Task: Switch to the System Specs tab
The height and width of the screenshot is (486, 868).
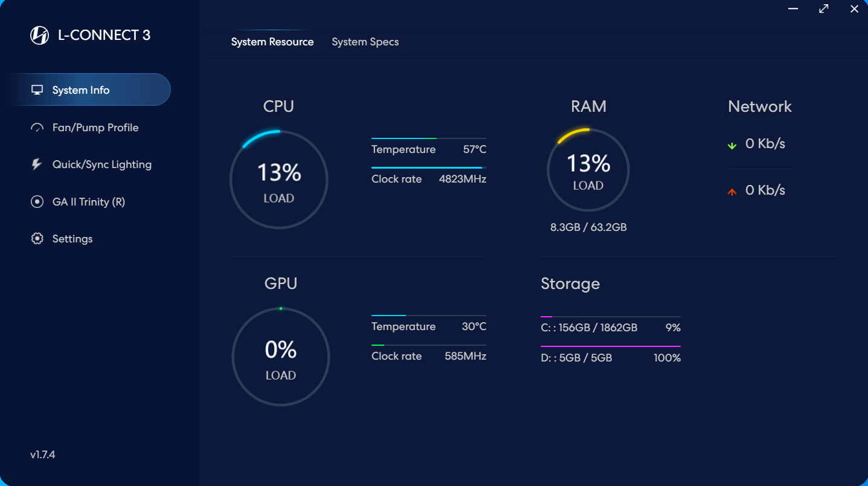Action: point(365,42)
